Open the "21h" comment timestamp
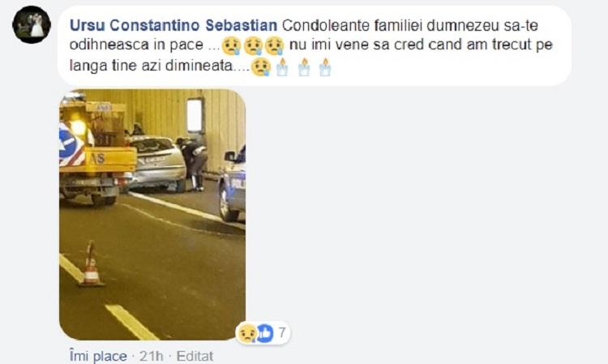Screen dimensions: 608x364 (x=152, y=356)
